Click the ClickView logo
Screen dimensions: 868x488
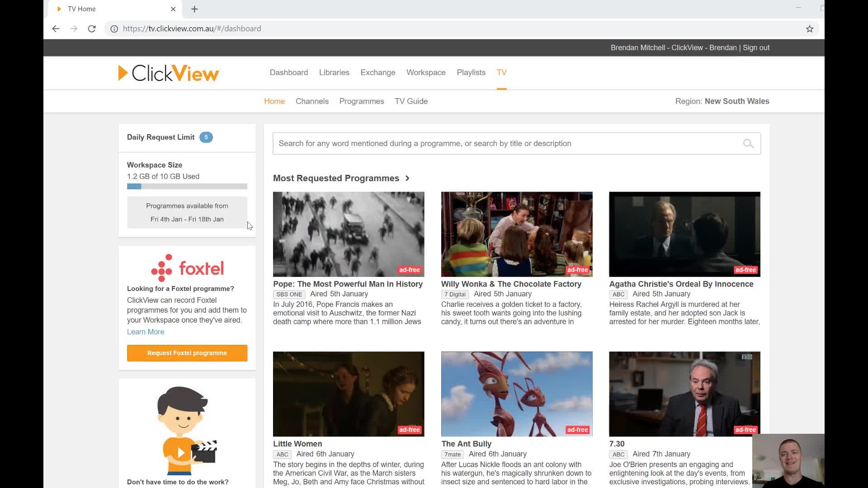[169, 73]
